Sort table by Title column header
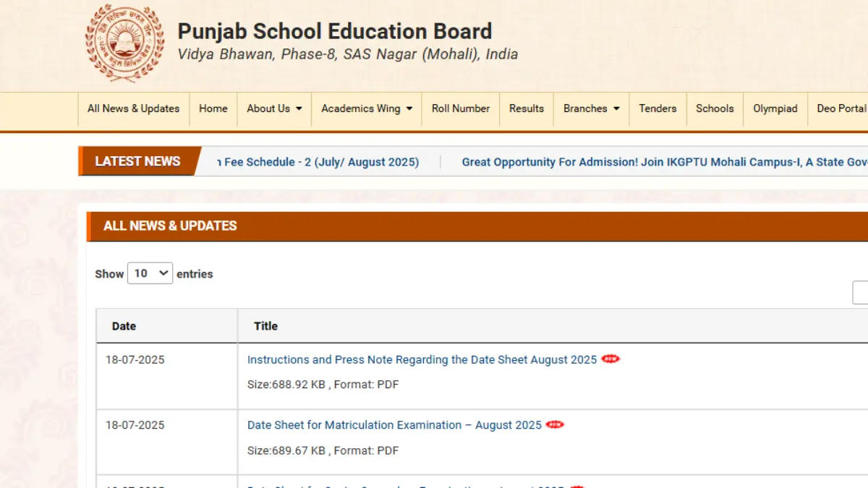Screen dimensions: 868x488 (553, 326)
